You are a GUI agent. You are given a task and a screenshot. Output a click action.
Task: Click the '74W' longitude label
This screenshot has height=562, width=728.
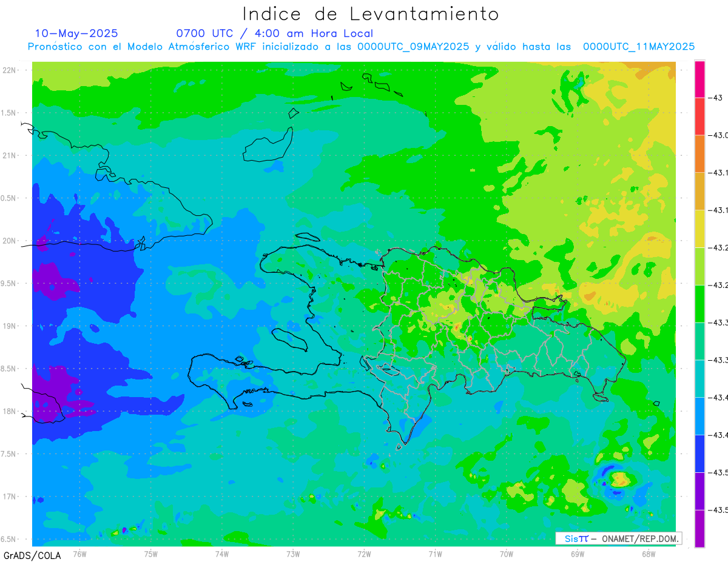(x=221, y=554)
